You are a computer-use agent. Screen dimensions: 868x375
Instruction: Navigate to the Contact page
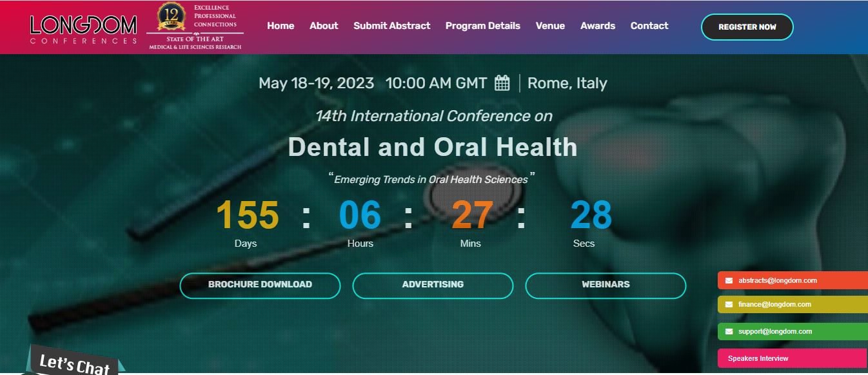(x=649, y=26)
